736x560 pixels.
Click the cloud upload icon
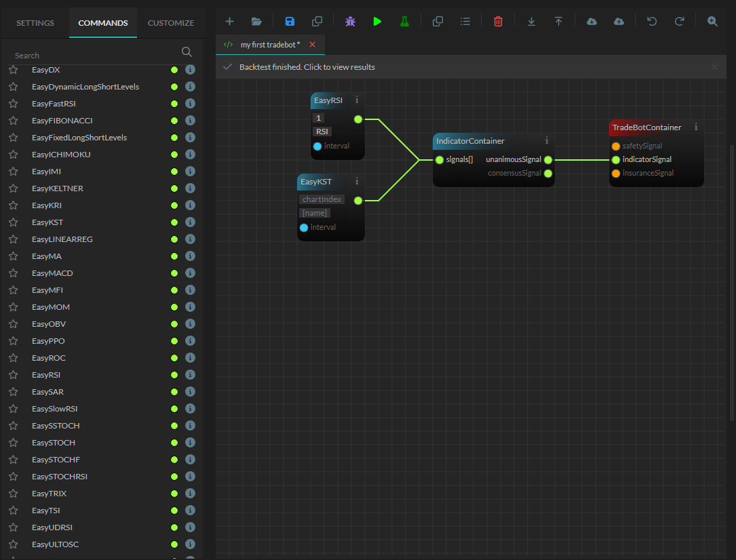click(619, 21)
